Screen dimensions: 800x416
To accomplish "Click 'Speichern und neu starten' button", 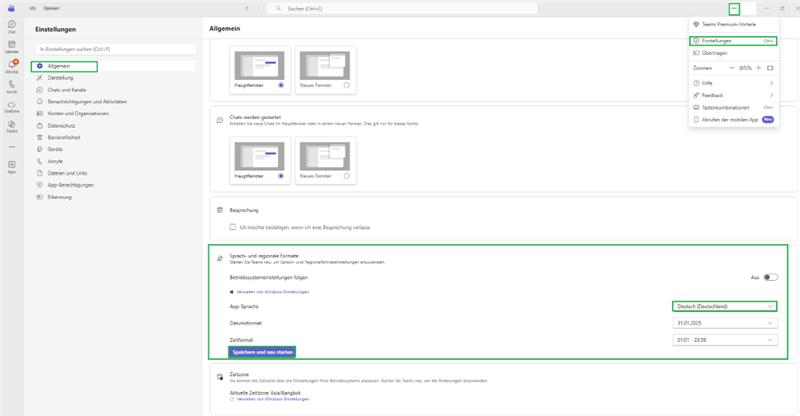I will (262, 352).
